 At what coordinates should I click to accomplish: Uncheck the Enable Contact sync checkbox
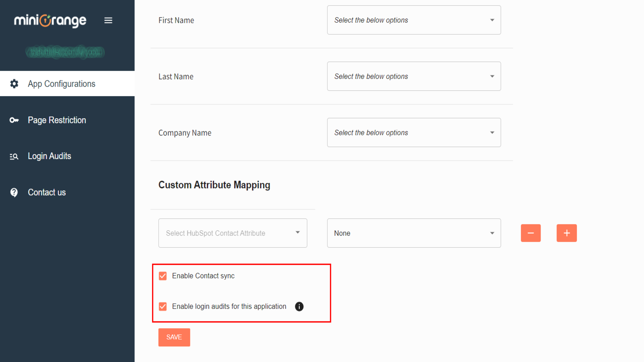pos(163,276)
